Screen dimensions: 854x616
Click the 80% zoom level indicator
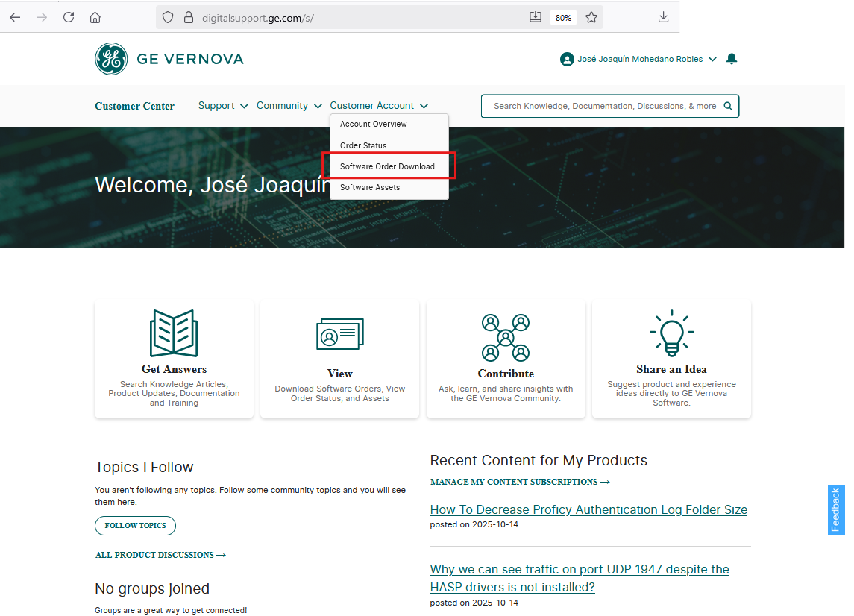click(x=563, y=18)
